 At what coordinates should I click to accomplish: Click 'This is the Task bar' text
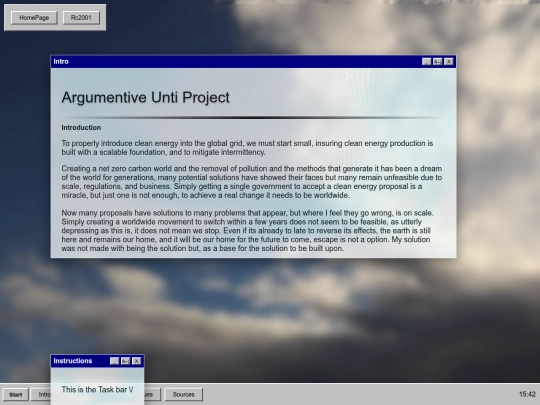(97, 390)
